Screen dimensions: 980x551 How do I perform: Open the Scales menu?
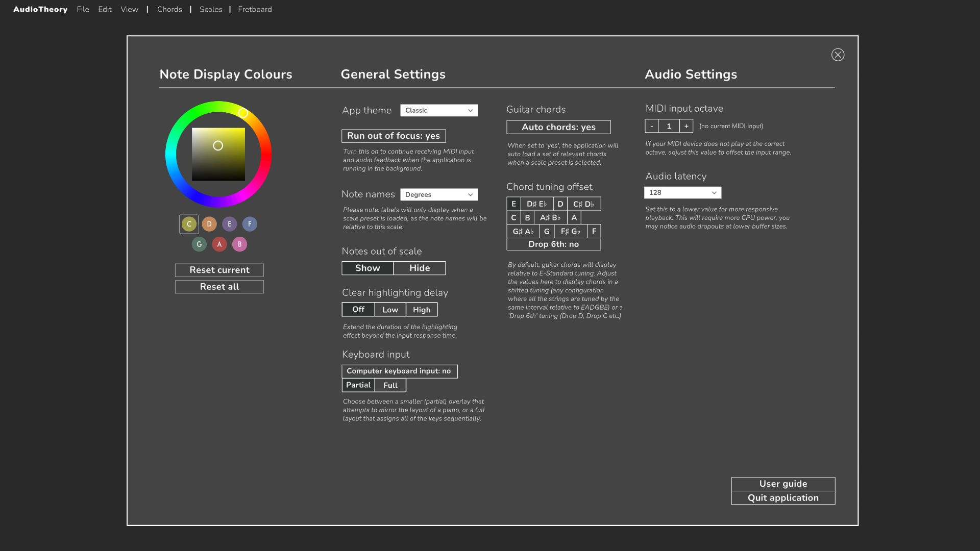pos(211,9)
